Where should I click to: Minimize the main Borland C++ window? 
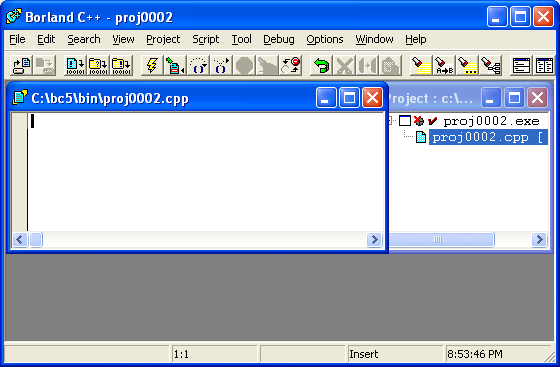point(497,16)
